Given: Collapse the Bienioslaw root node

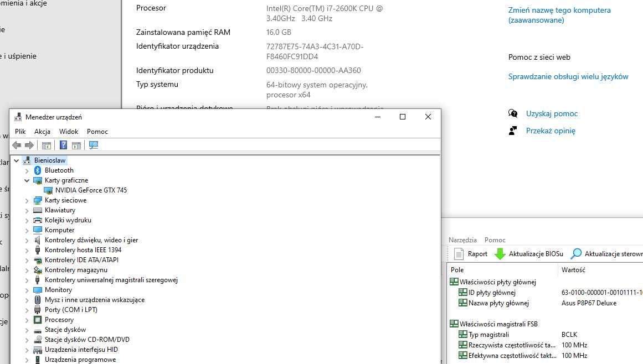Looking at the screenshot, I should (17, 160).
